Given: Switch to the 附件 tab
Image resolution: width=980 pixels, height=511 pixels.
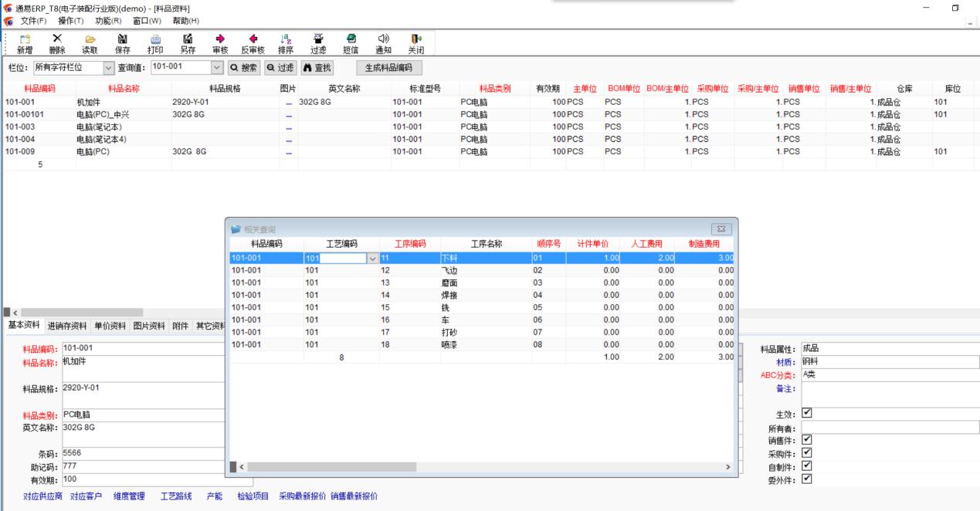Looking at the screenshot, I should [180, 326].
